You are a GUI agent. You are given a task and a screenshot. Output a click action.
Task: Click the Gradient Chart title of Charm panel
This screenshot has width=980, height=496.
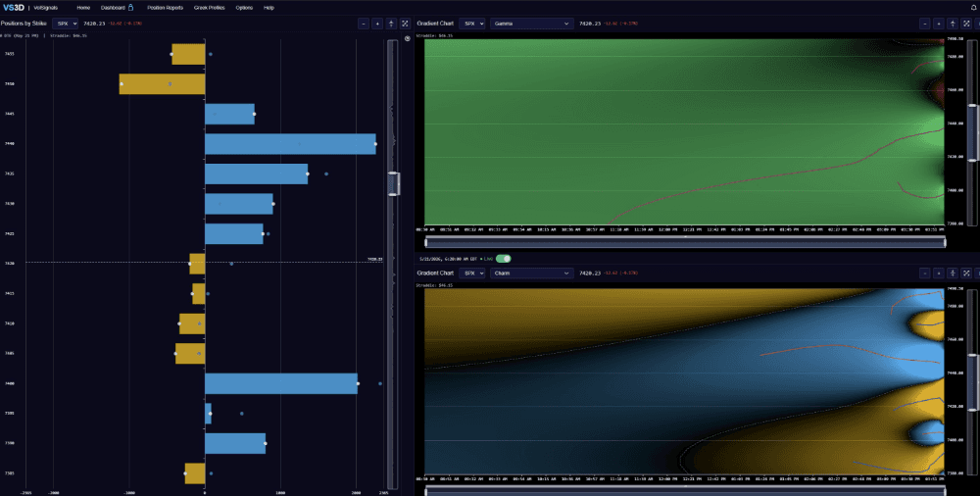[x=436, y=273]
